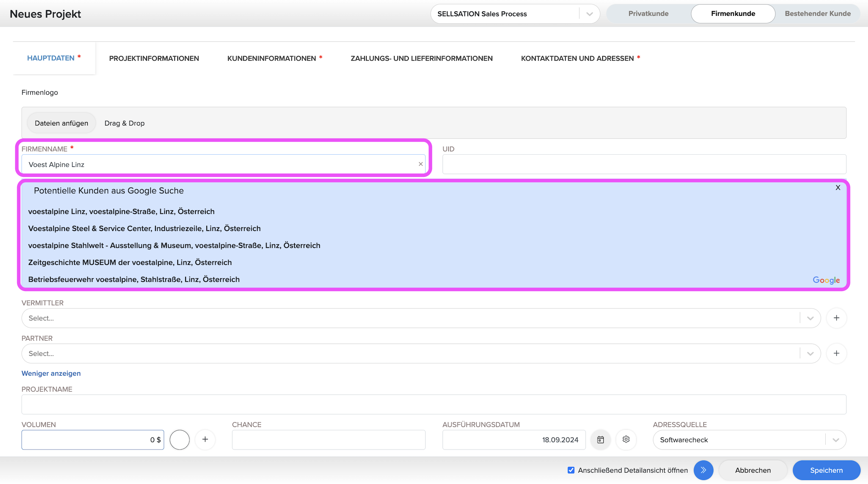Select the Bestehender Kunde option

(x=818, y=14)
